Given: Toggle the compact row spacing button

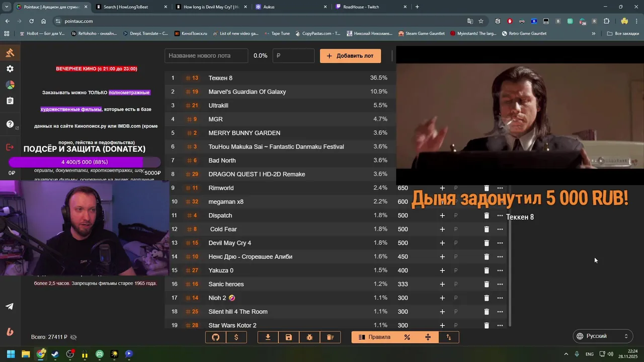Looking at the screenshot, I should coord(428,337).
